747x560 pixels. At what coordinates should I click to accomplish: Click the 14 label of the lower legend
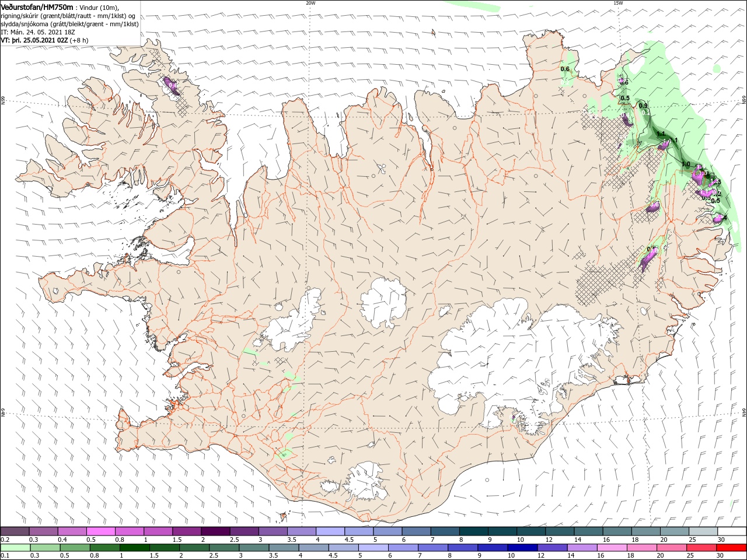572,555
